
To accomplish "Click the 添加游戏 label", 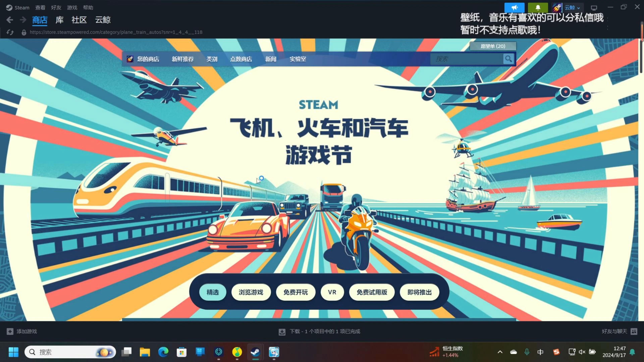I will [x=27, y=331].
